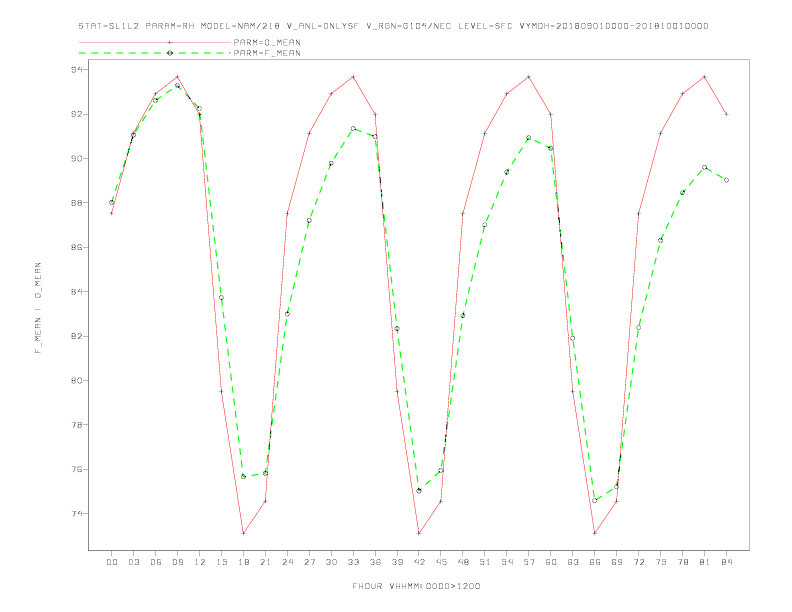Click the 51 forecast hour x-axis label

(x=485, y=562)
